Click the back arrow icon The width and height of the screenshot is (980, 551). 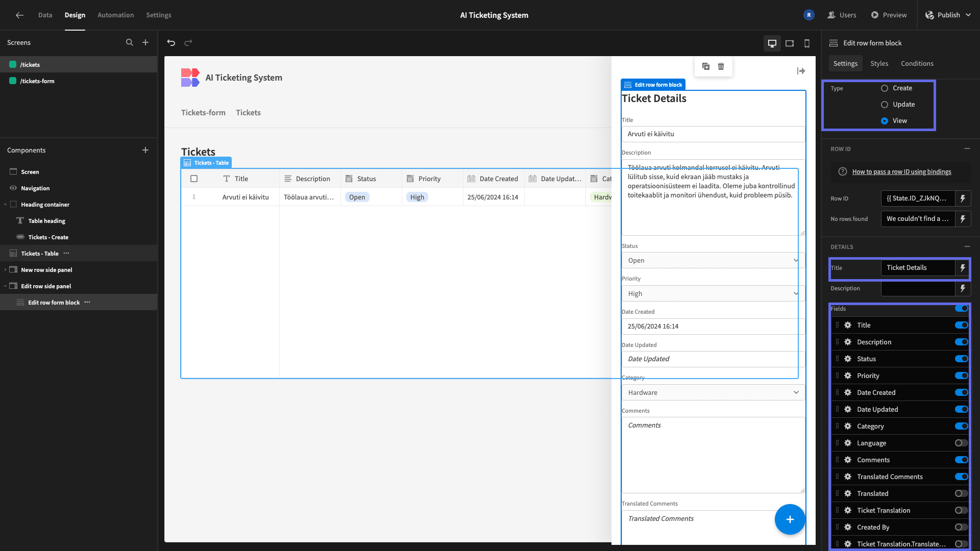click(x=19, y=15)
